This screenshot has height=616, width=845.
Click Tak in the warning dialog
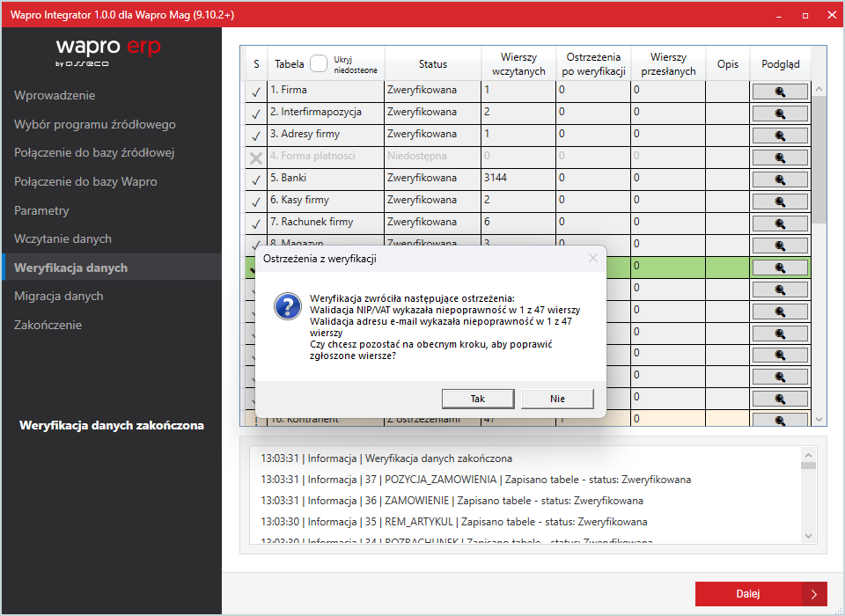pos(478,399)
